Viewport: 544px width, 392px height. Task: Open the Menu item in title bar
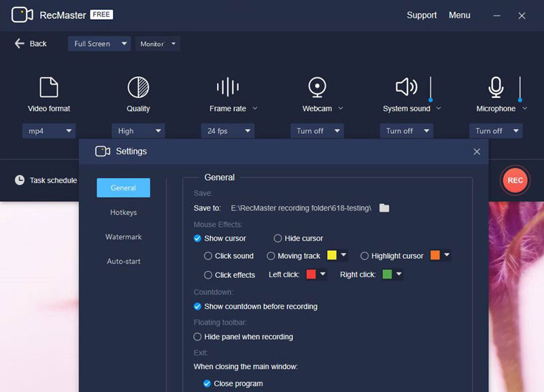coord(460,15)
